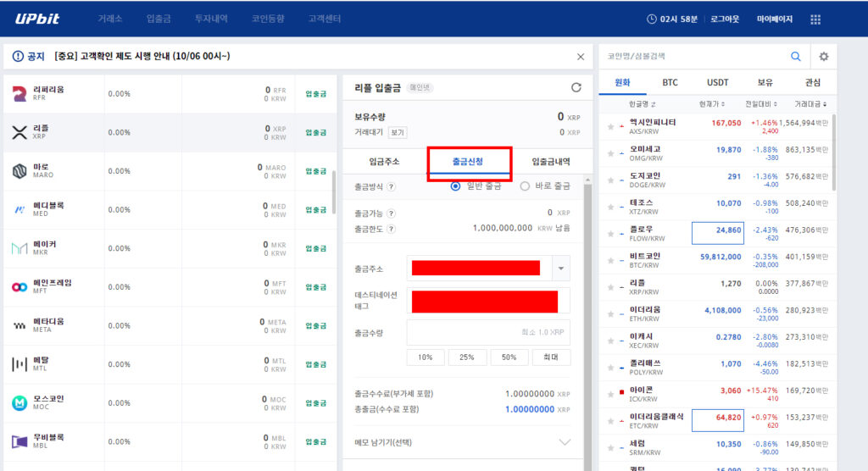The width and height of the screenshot is (868, 471).
Task: Set withdrawal amount to 최대
Action: (551, 357)
